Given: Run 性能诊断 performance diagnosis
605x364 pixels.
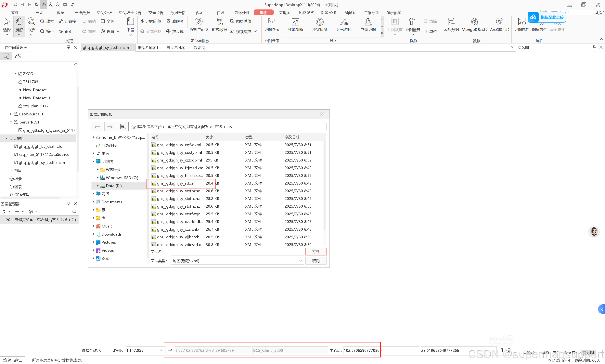Looking at the screenshot, I should [296, 25].
